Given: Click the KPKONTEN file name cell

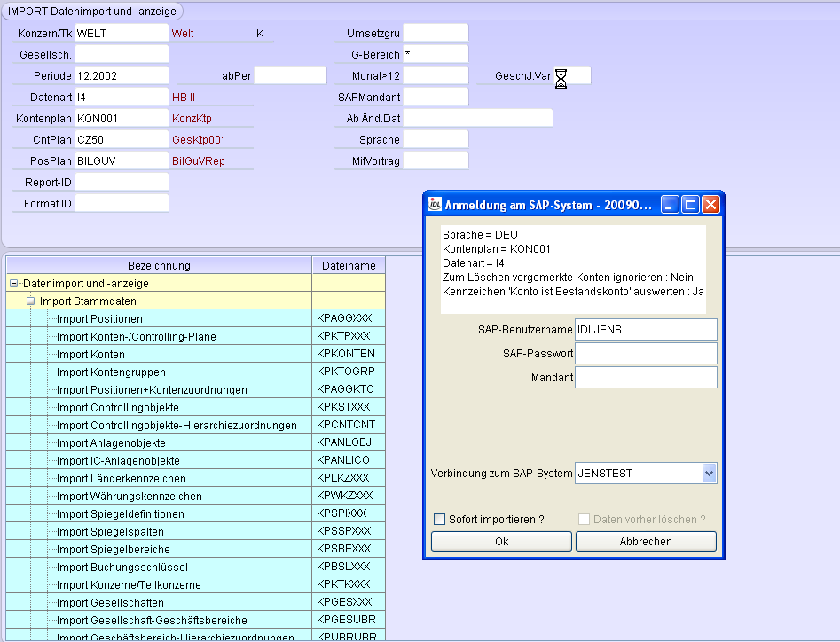Looking at the screenshot, I should [349, 354].
